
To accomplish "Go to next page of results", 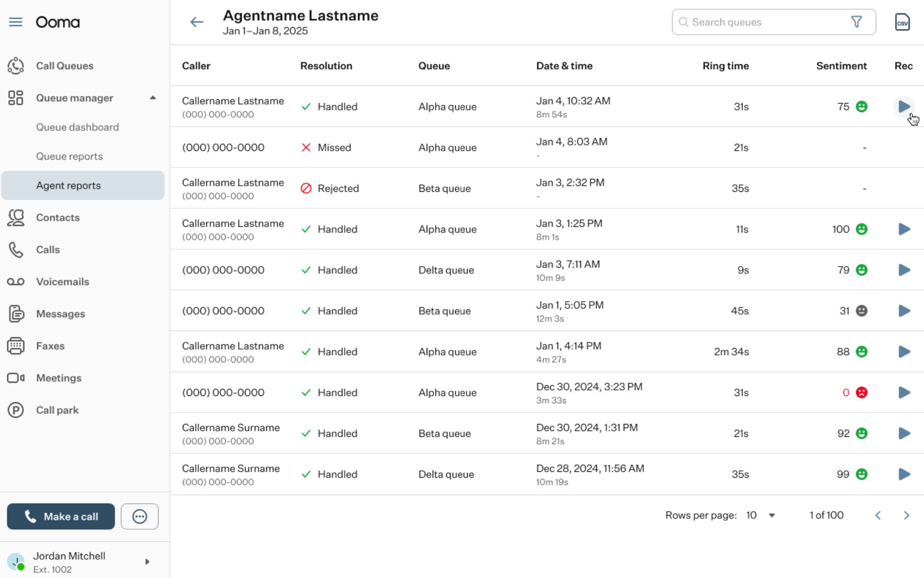I will coord(907,515).
